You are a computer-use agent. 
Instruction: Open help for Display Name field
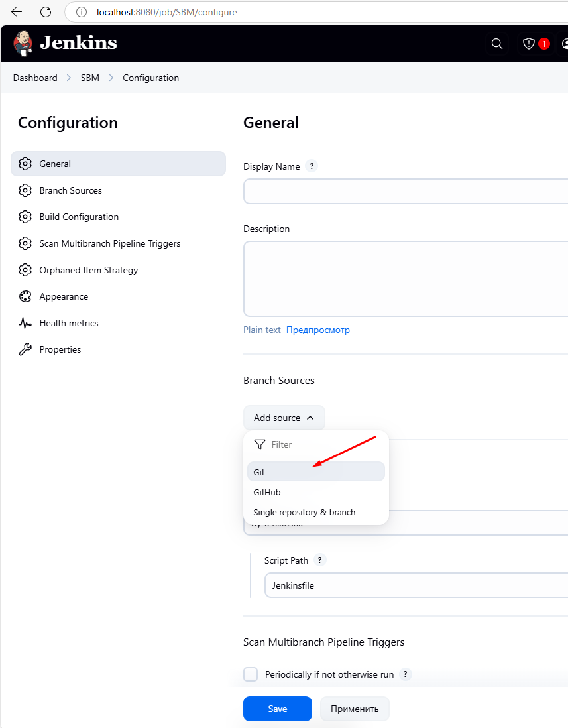(x=312, y=166)
